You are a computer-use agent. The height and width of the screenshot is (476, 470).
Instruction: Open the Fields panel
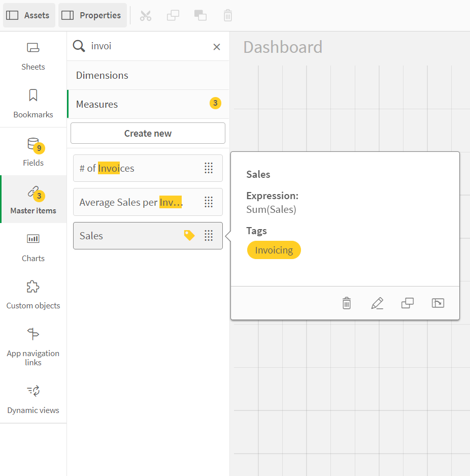point(33,152)
